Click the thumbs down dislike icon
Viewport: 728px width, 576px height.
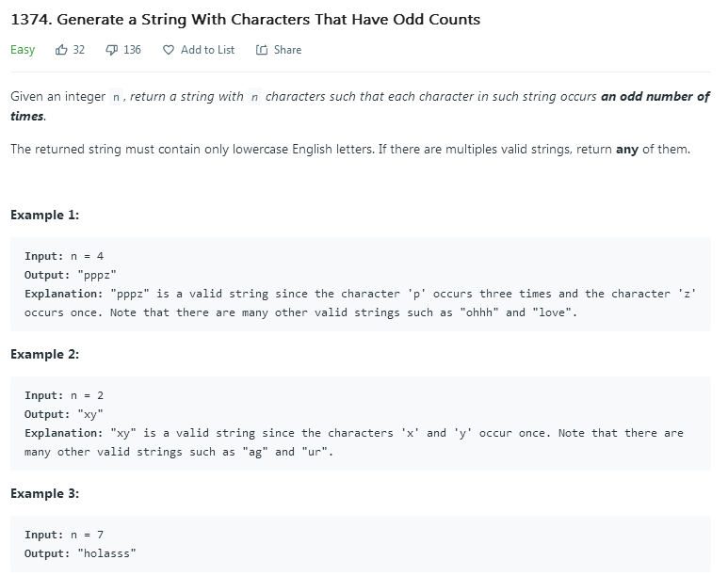pos(110,50)
